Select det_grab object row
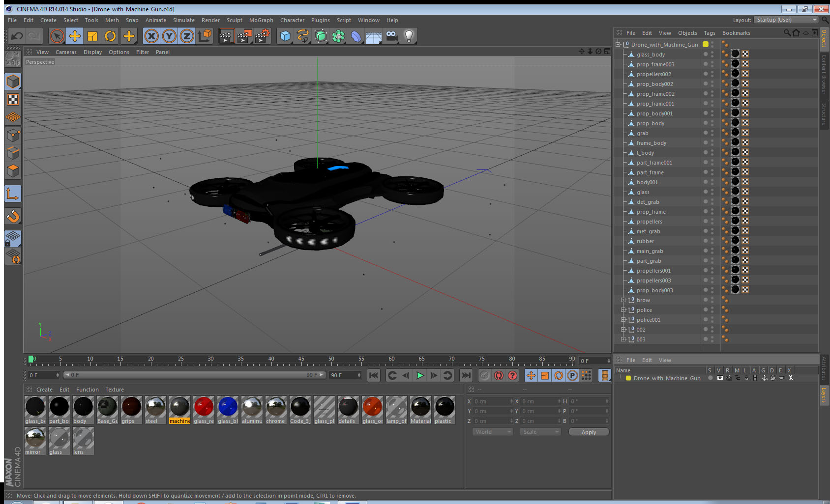 tap(648, 202)
